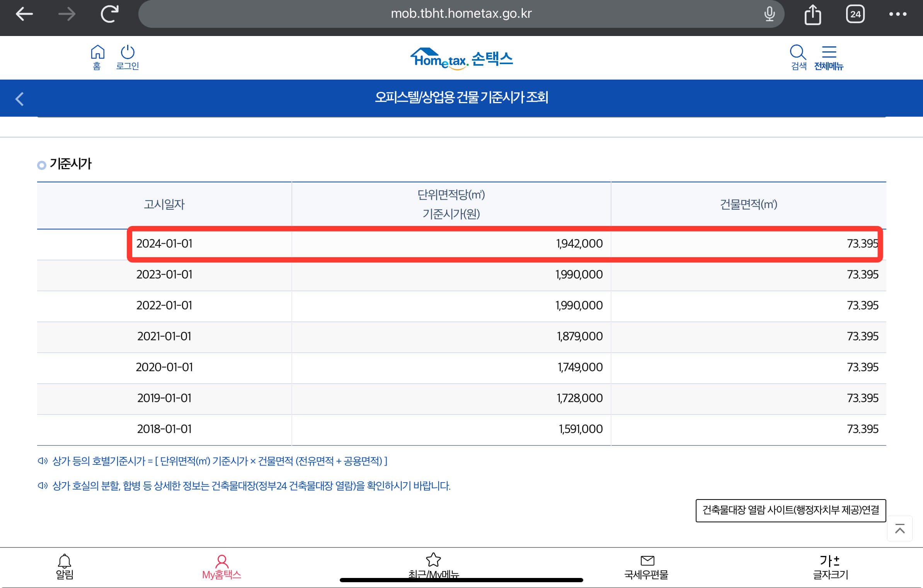Open the browser share icon
The width and height of the screenshot is (923, 588).
[812, 15]
